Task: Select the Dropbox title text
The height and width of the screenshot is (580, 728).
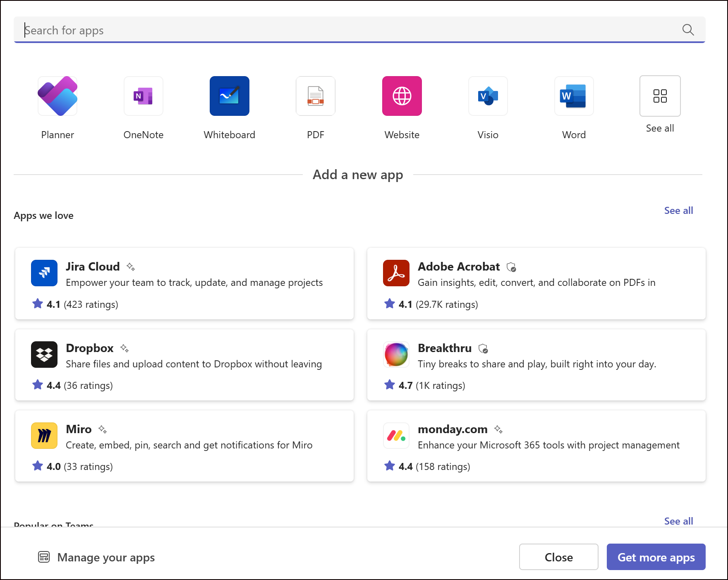Action: click(x=90, y=348)
